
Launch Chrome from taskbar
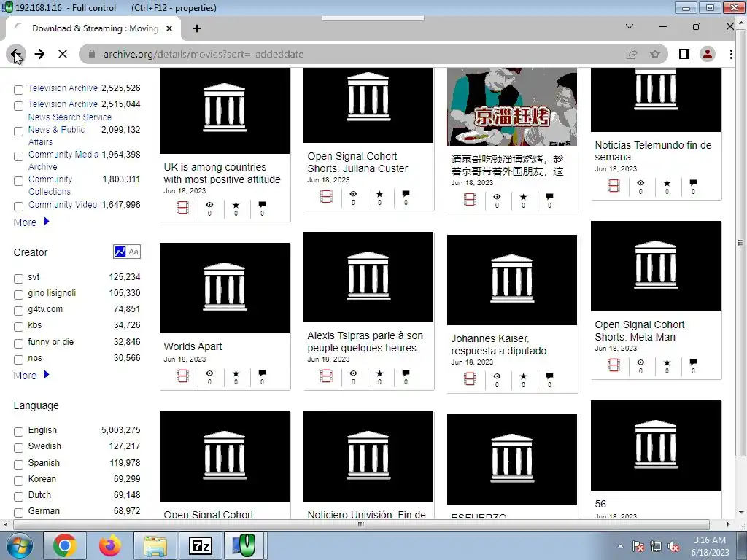click(x=65, y=545)
